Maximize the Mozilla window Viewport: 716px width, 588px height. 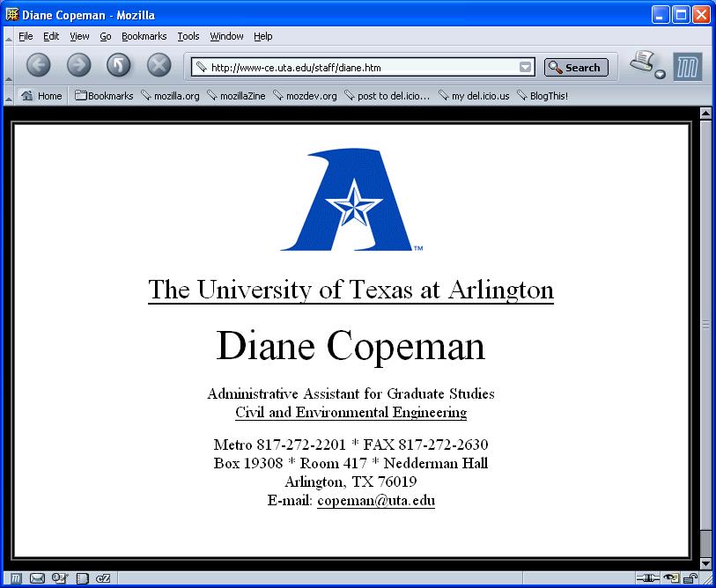(x=681, y=15)
